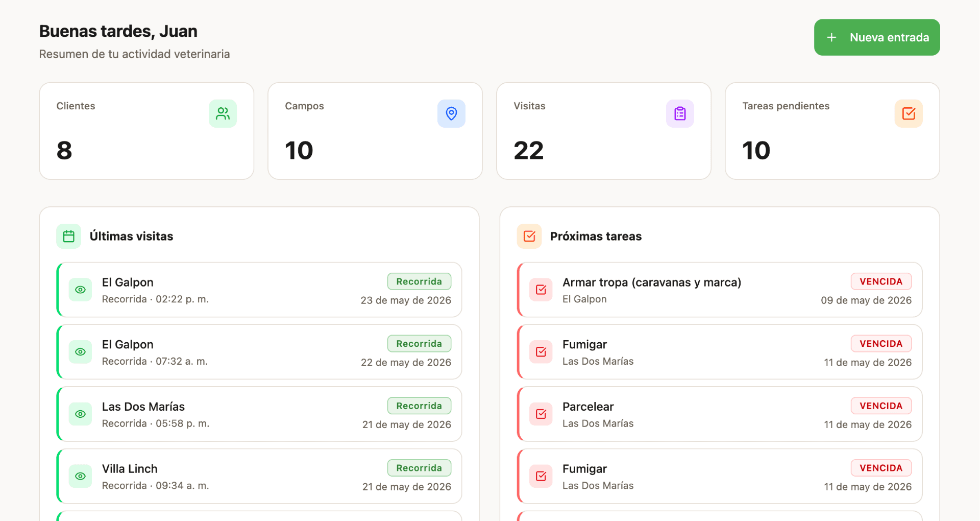Click the subtitle Resumen de tu actividad veterinaria

[134, 54]
